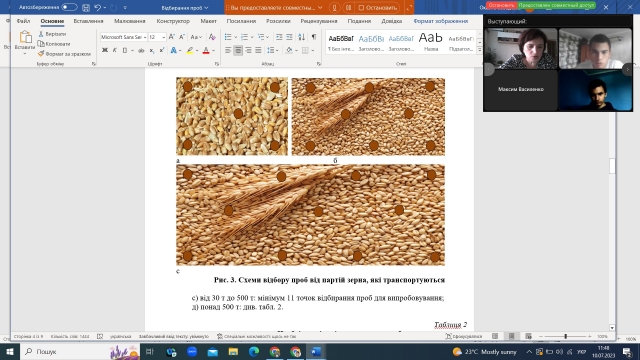Open the Формат зображення contextual tab
640x360 pixels.
coord(440,21)
